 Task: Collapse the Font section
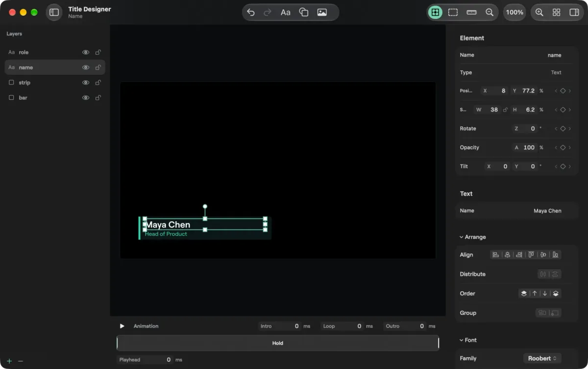pos(468,340)
